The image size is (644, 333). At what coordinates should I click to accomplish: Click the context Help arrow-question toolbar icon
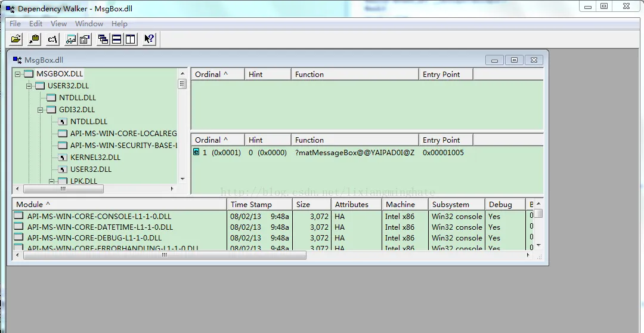(x=149, y=39)
